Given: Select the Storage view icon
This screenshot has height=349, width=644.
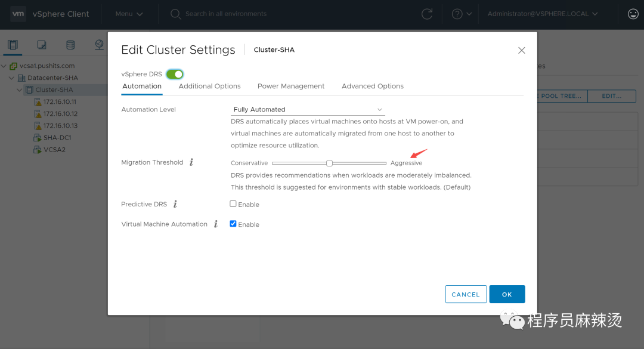Looking at the screenshot, I should (x=70, y=44).
